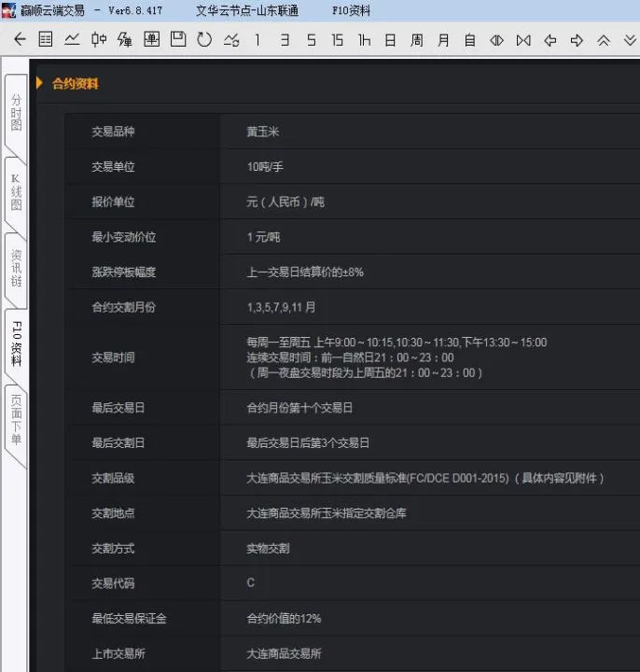Click the hollow right arrow icon
640x672 pixels.
577,40
